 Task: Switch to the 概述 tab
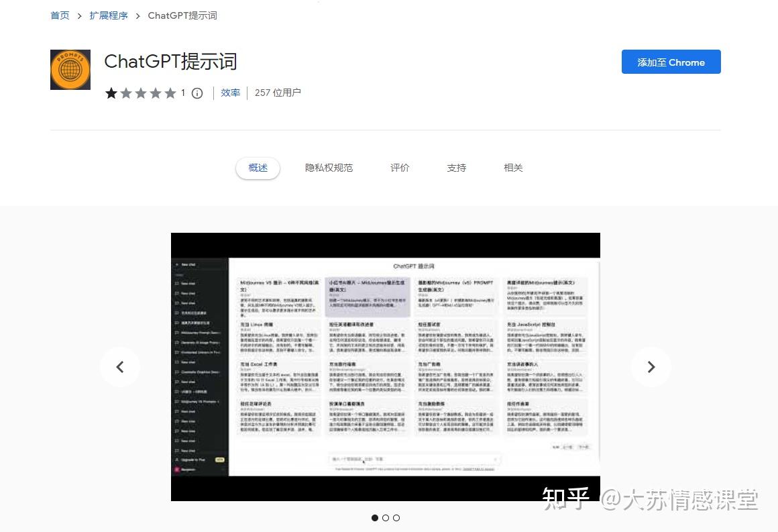point(258,168)
